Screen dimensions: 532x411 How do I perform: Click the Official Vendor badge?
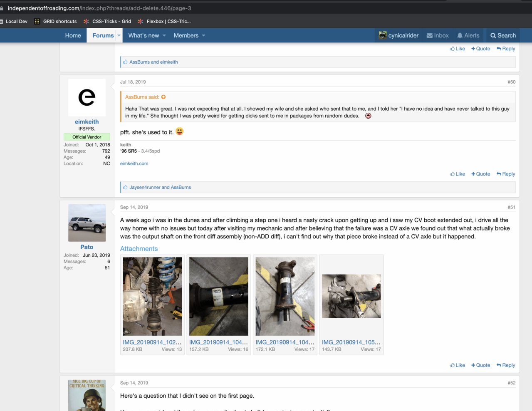tap(87, 137)
